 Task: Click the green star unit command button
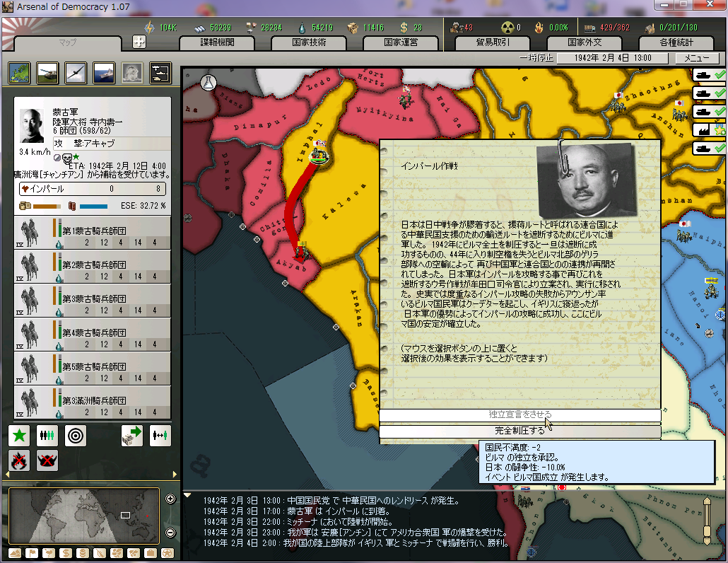pyautogui.click(x=19, y=436)
